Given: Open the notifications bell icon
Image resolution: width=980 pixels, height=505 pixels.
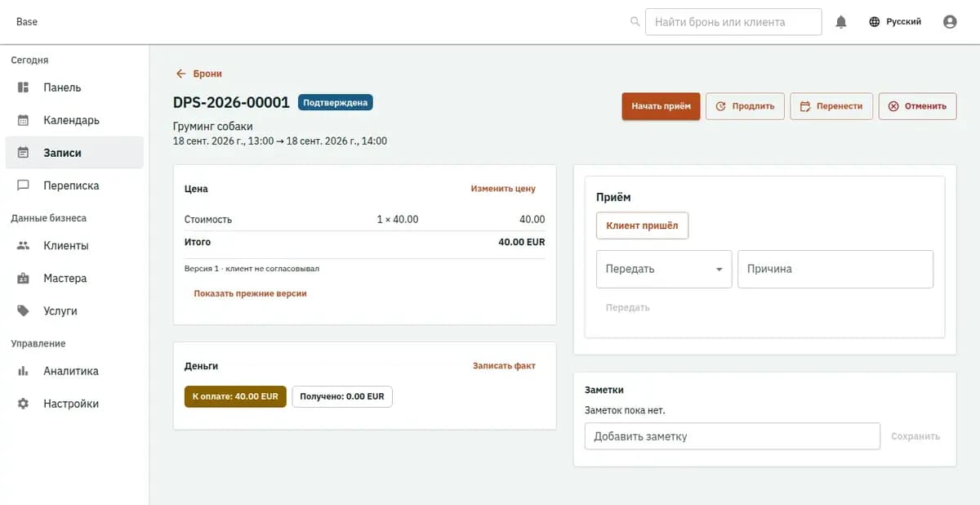Looking at the screenshot, I should (841, 22).
